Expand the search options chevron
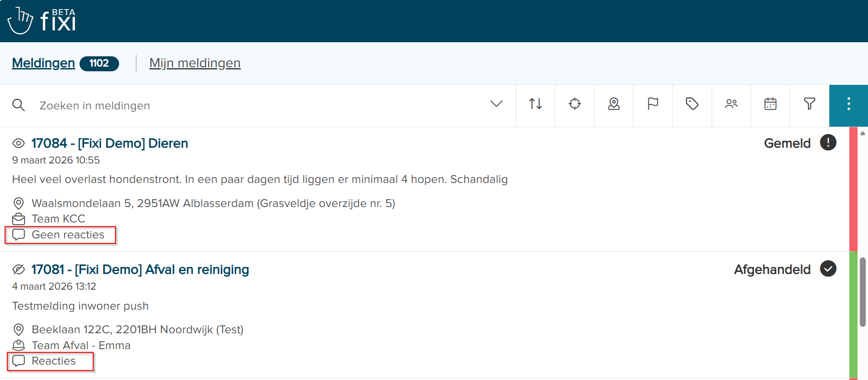Screen dimensions: 868x380 pos(496,104)
